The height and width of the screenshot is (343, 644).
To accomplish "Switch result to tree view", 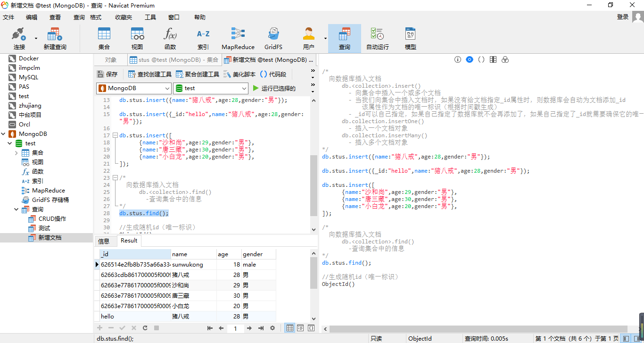I will point(300,328).
